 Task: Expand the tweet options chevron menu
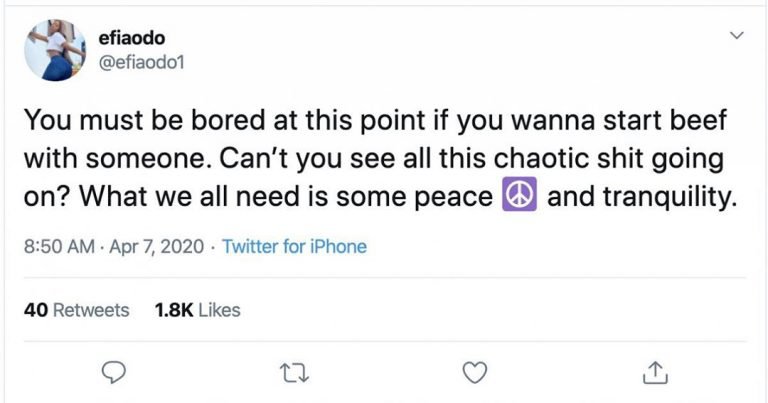coord(737,35)
